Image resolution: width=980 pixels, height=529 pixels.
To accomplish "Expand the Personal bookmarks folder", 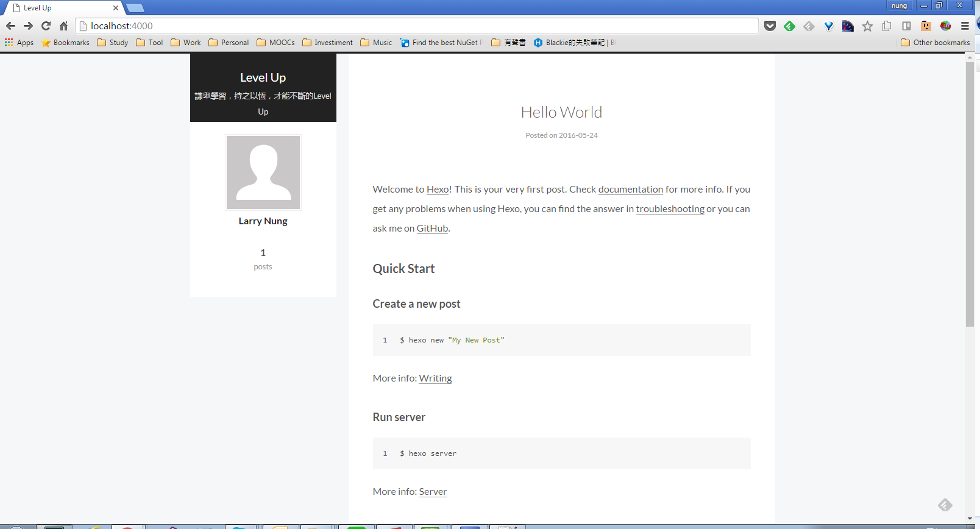I will point(229,43).
